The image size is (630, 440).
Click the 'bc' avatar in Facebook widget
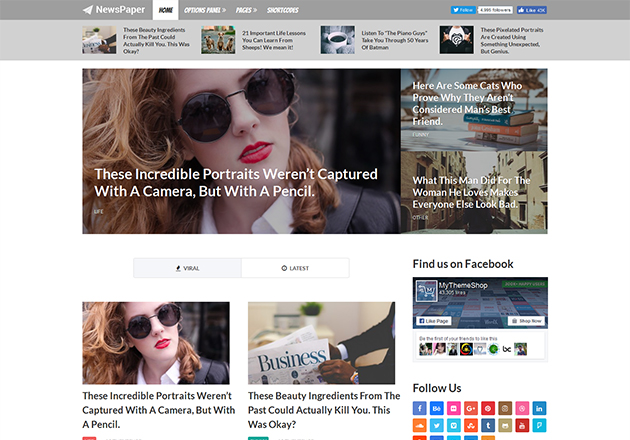coord(507,349)
